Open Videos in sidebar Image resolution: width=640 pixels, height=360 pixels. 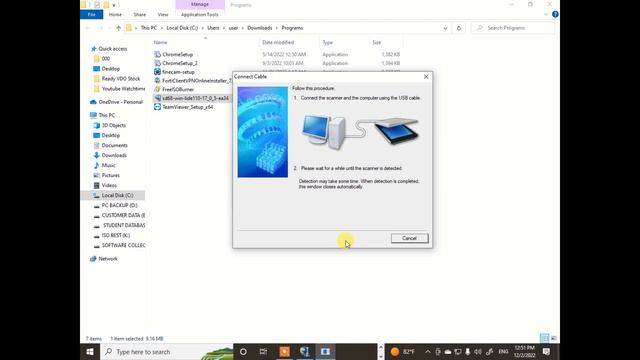(109, 185)
